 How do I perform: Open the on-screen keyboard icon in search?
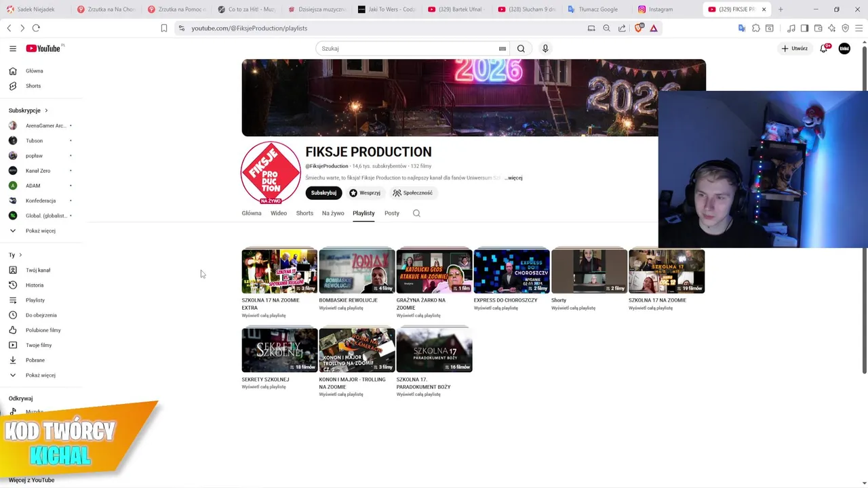tap(502, 49)
